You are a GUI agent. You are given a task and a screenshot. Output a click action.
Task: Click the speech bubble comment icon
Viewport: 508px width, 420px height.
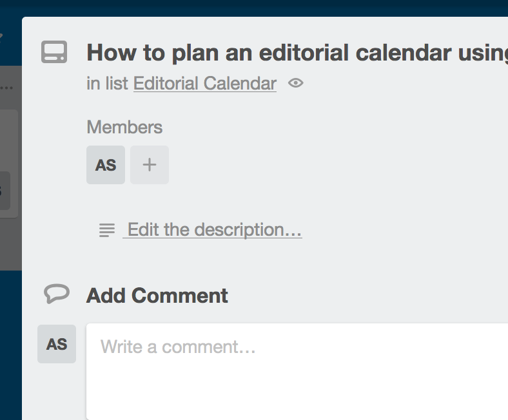pyautogui.click(x=57, y=294)
